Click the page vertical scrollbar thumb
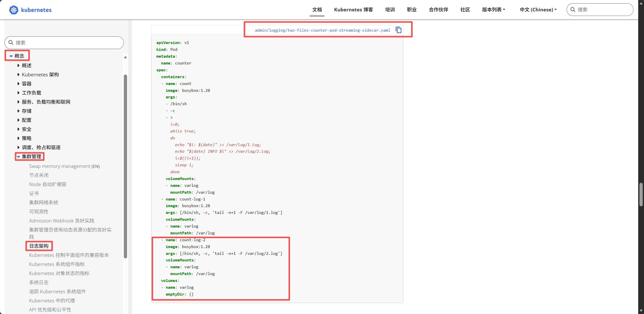644x314 pixels. [x=641, y=195]
